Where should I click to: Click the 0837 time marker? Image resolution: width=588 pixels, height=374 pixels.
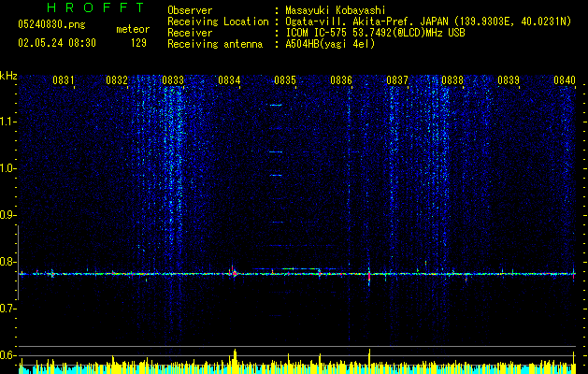[396, 80]
